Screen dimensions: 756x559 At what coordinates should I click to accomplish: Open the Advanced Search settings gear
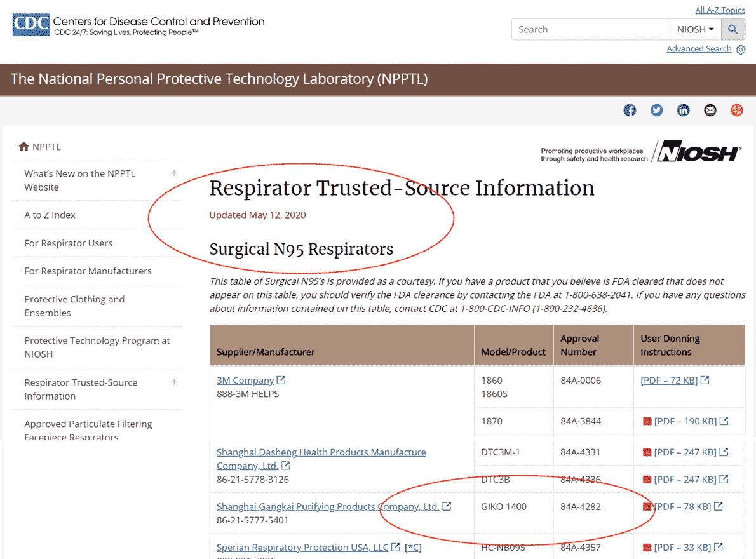(741, 49)
